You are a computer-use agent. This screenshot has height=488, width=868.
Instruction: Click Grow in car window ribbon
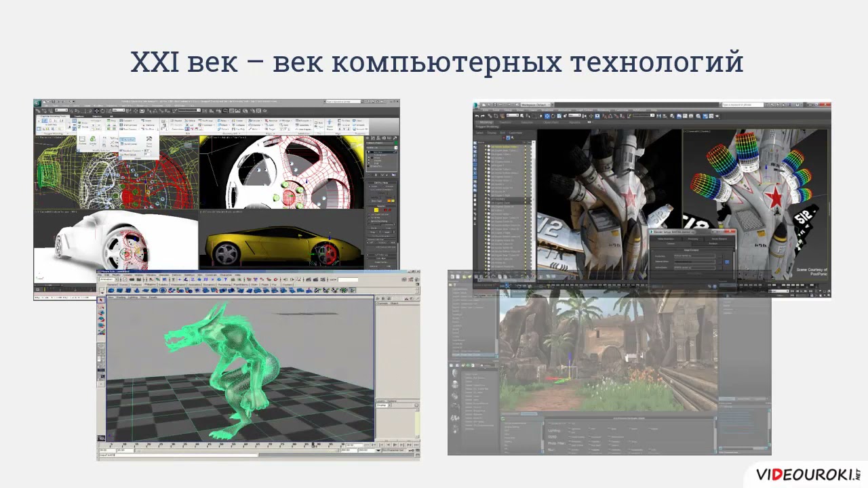[84, 123]
